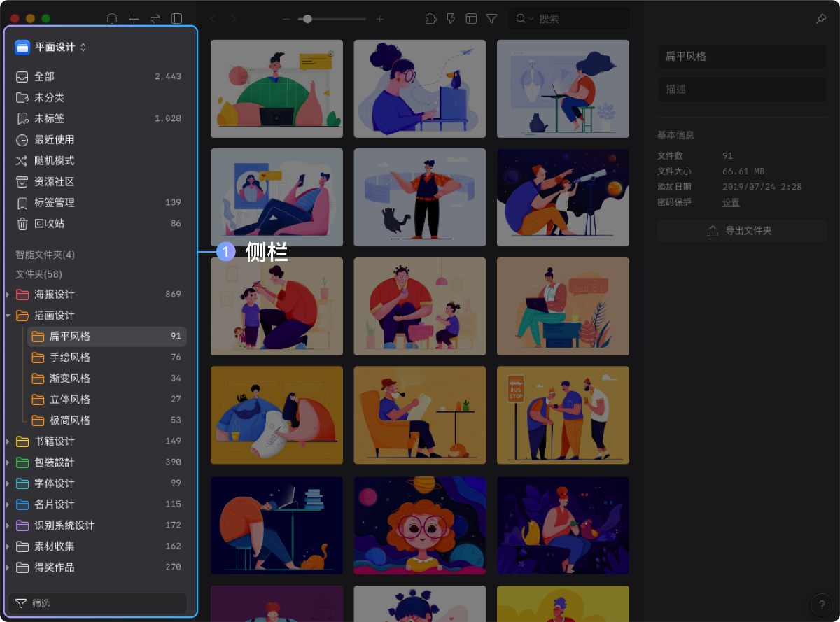
Task: Select the 手绘风格 subfolder
Action: 107,358
